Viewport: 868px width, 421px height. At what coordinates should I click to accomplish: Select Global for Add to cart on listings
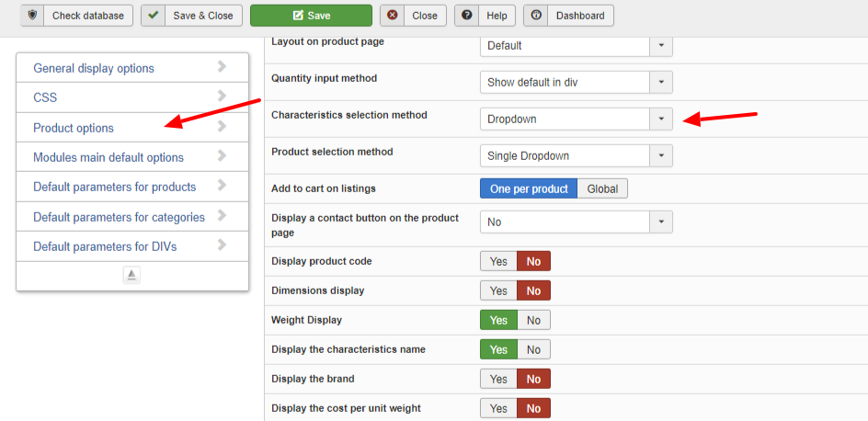point(602,188)
